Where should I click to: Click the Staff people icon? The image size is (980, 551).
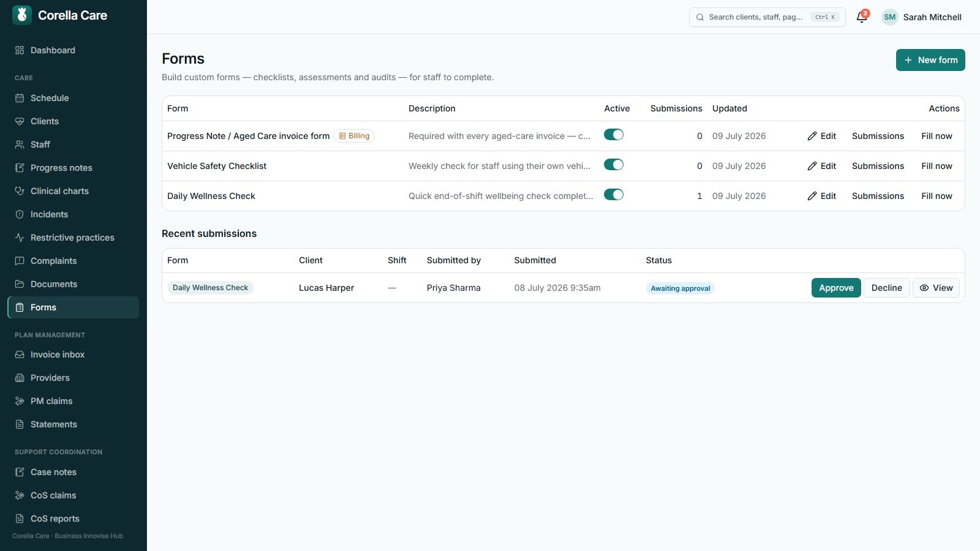pyautogui.click(x=20, y=144)
